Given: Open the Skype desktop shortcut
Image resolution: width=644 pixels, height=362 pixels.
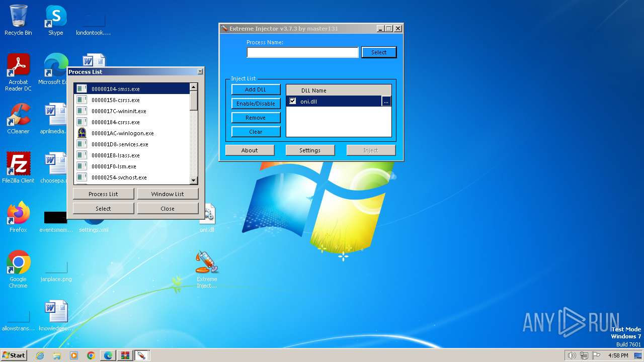Looking at the screenshot, I should [x=56, y=20].
